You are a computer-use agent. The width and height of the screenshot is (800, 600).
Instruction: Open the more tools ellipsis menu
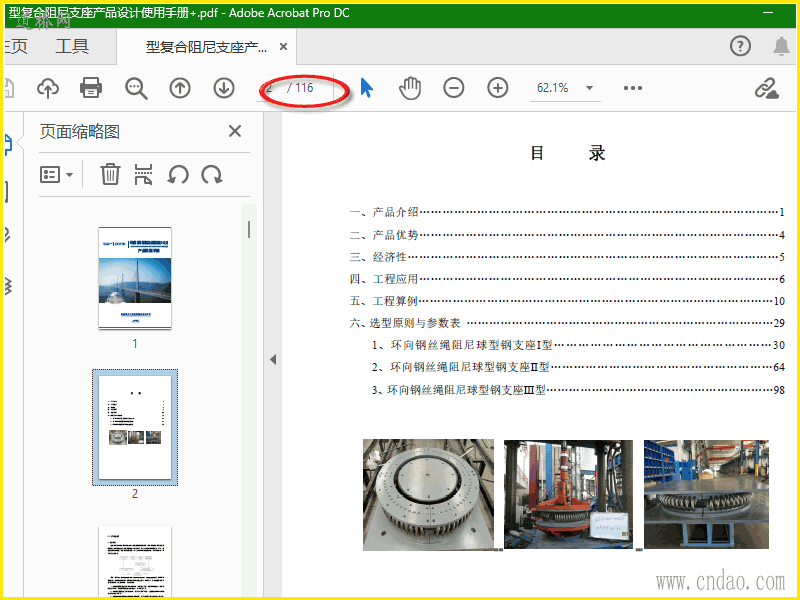(x=633, y=88)
